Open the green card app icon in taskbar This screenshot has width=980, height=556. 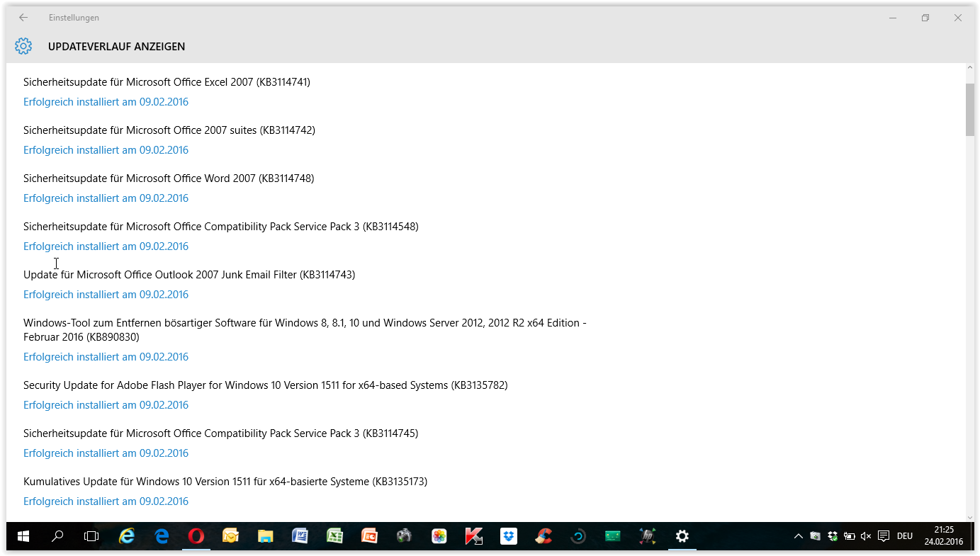tap(613, 536)
